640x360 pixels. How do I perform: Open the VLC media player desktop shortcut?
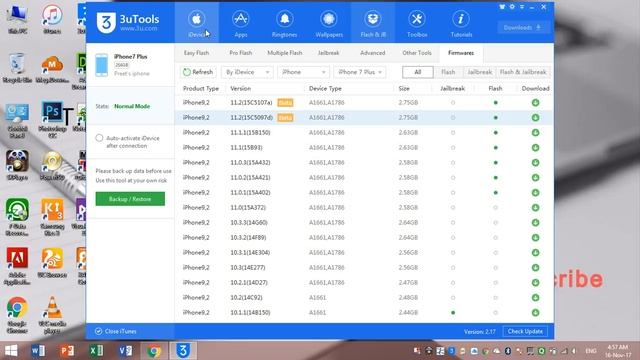click(x=52, y=315)
